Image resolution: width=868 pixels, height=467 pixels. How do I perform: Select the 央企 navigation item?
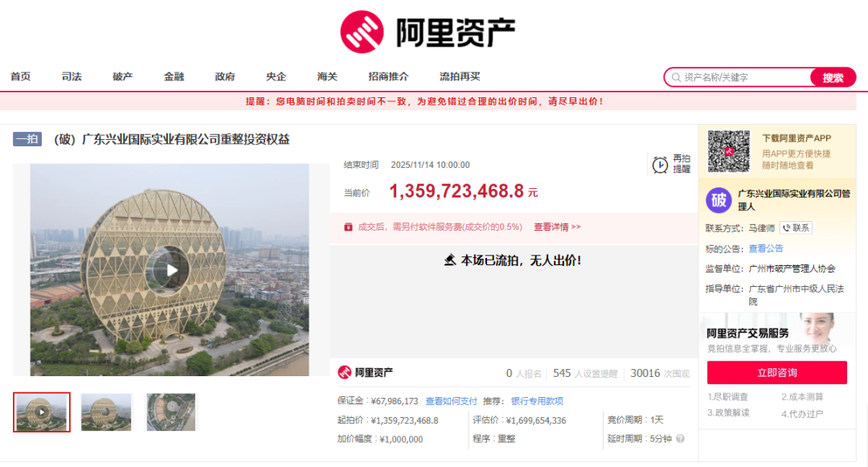[x=276, y=76]
